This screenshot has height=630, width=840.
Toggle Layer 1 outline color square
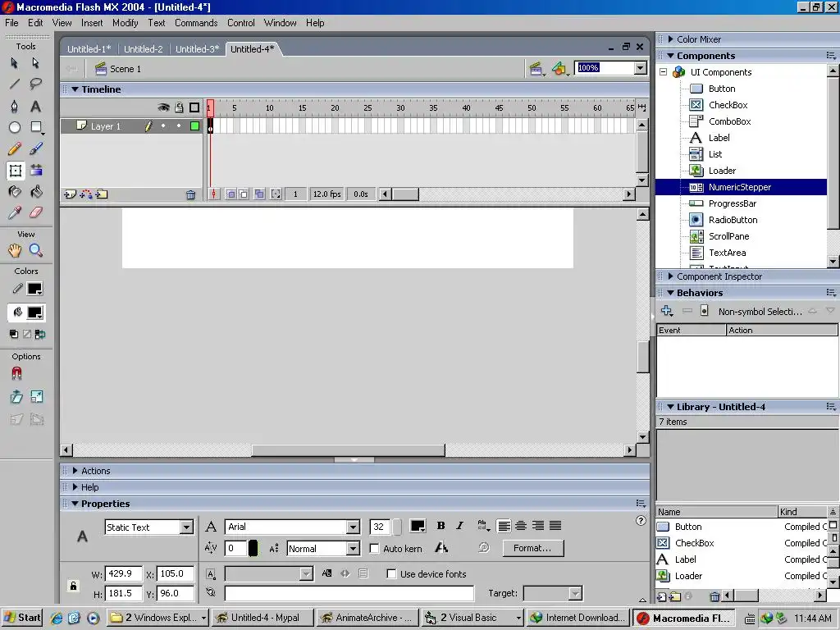point(195,126)
